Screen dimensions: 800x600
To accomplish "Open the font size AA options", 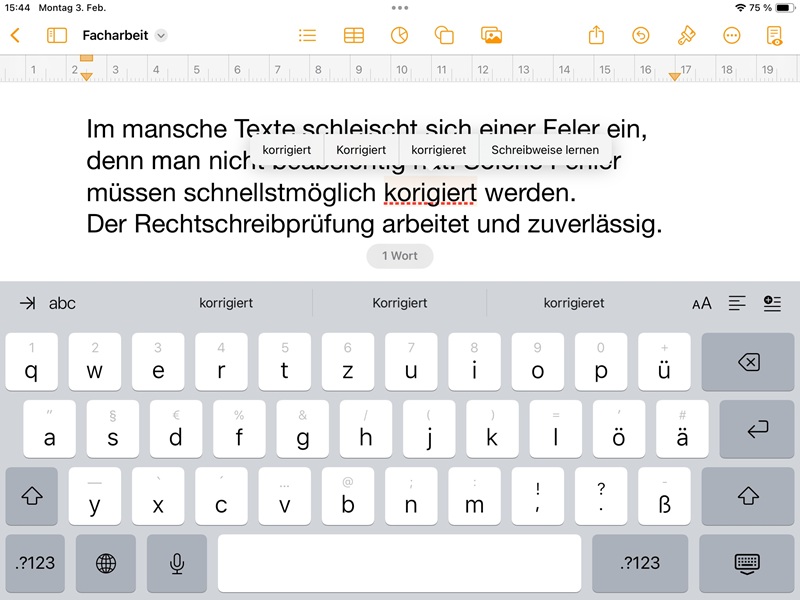I will tap(702, 303).
